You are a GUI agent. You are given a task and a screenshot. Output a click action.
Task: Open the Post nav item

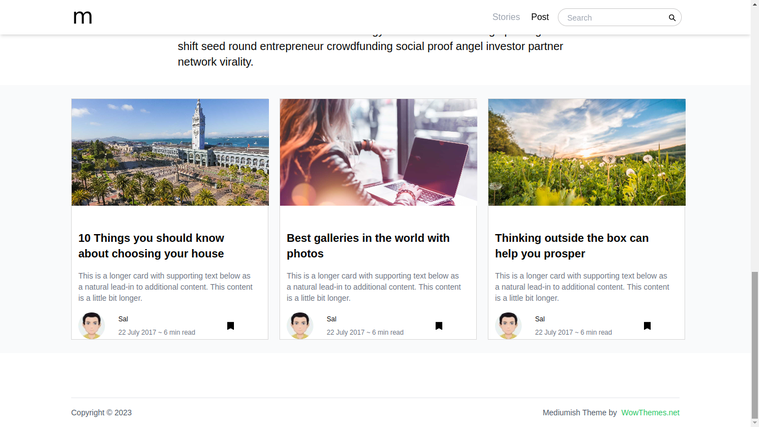pos(540,17)
